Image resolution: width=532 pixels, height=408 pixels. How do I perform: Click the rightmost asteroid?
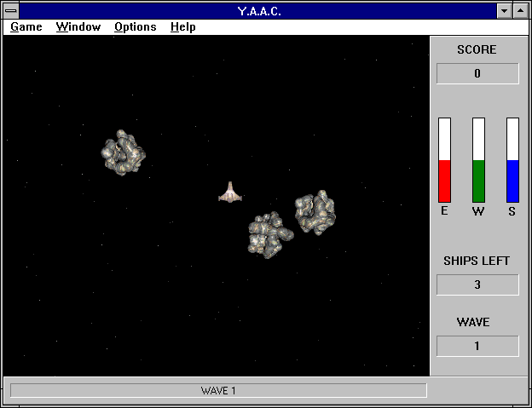[x=315, y=212]
